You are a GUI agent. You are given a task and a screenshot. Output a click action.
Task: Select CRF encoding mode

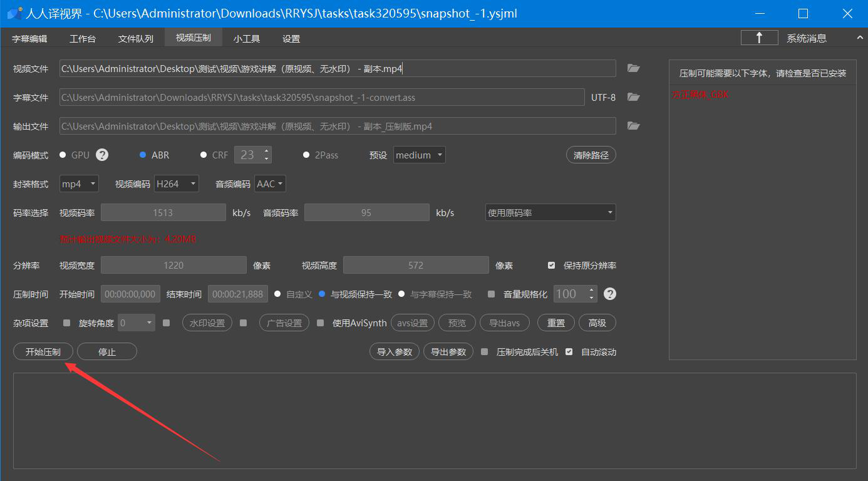204,155
